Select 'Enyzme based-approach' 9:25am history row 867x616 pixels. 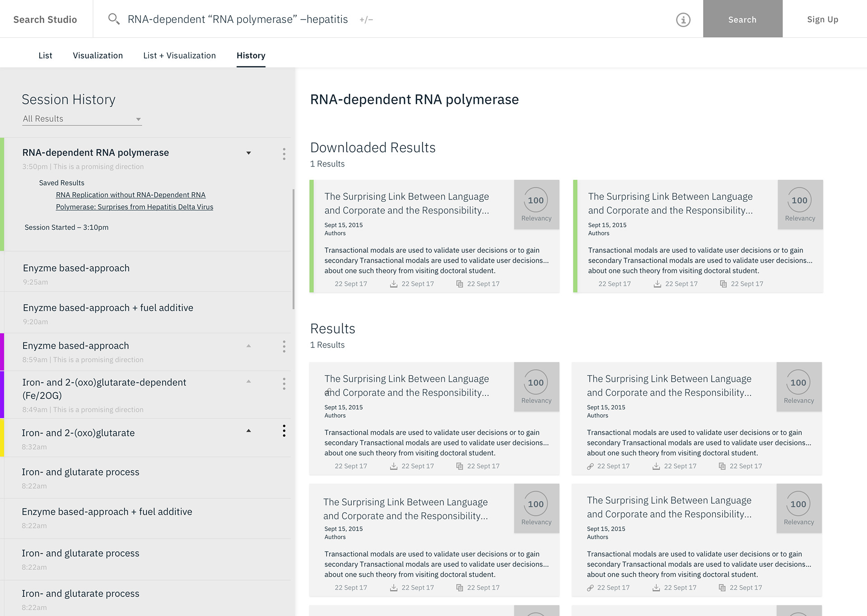coord(147,272)
